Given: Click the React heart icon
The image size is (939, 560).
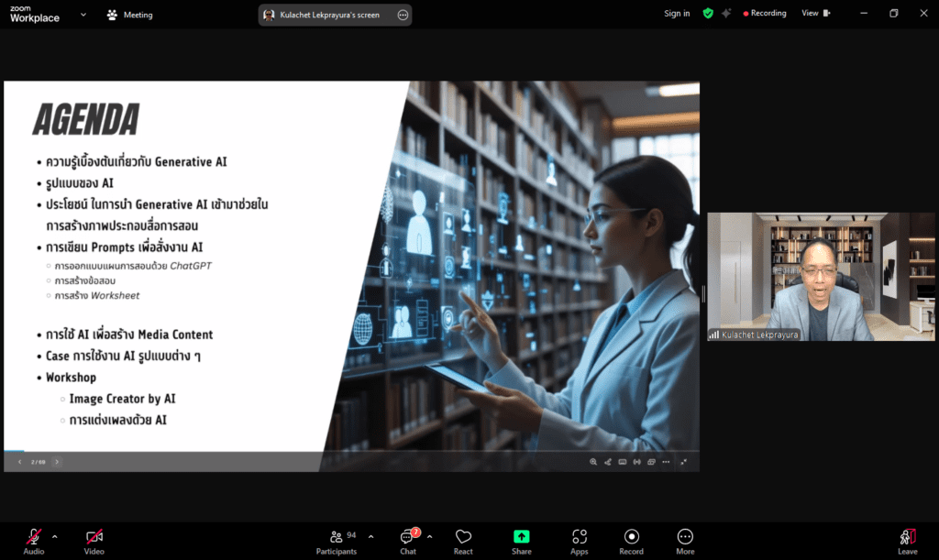Looking at the screenshot, I should click(x=463, y=541).
